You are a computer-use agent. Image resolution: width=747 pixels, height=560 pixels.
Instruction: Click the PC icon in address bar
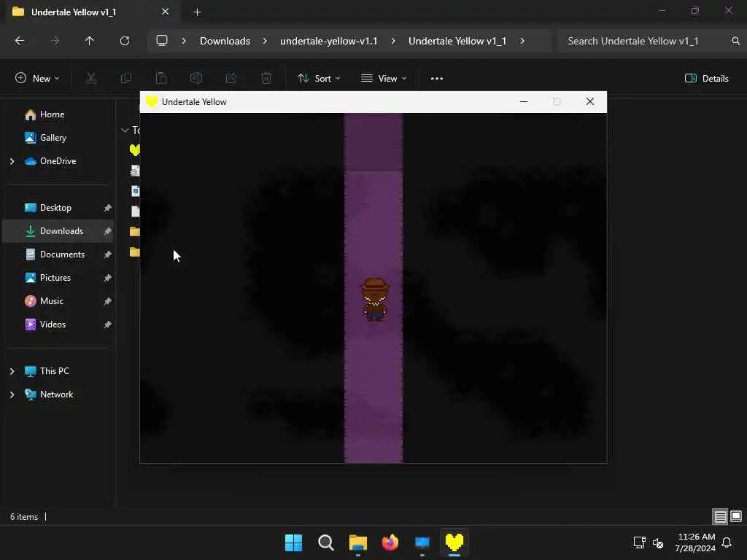[x=162, y=41]
